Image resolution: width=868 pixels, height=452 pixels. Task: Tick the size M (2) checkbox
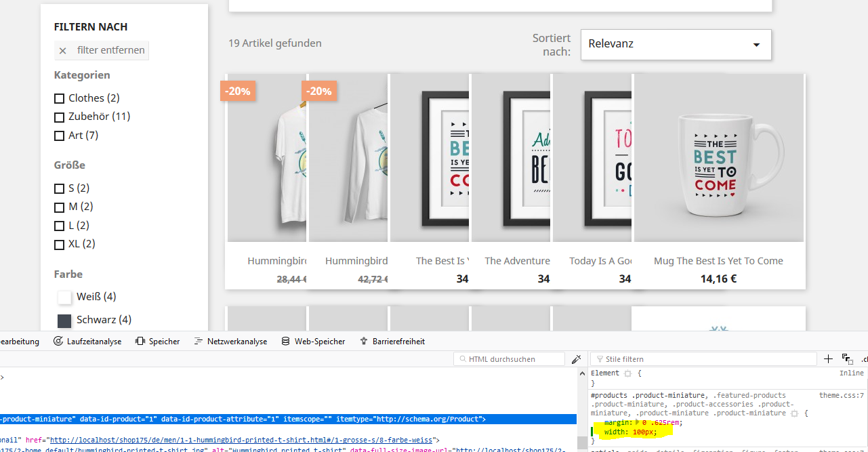pos(59,207)
